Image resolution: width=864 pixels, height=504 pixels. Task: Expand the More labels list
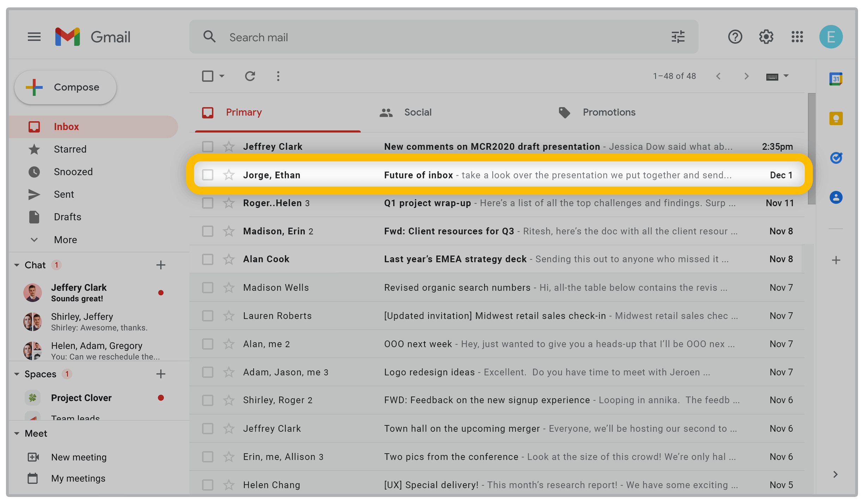click(x=65, y=240)
